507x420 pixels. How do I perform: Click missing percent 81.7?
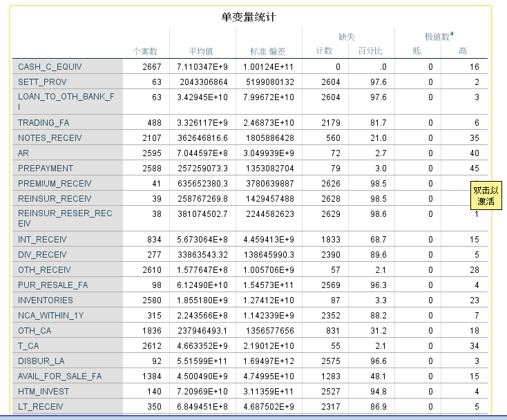coord(379,122)
